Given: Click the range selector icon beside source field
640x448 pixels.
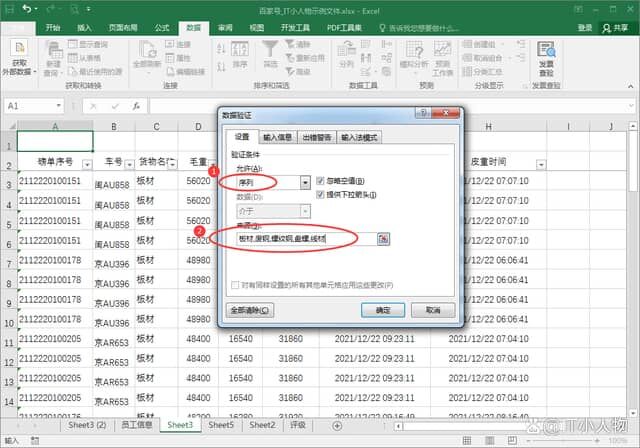Looking at the screenshot, I should coord(383,240).
